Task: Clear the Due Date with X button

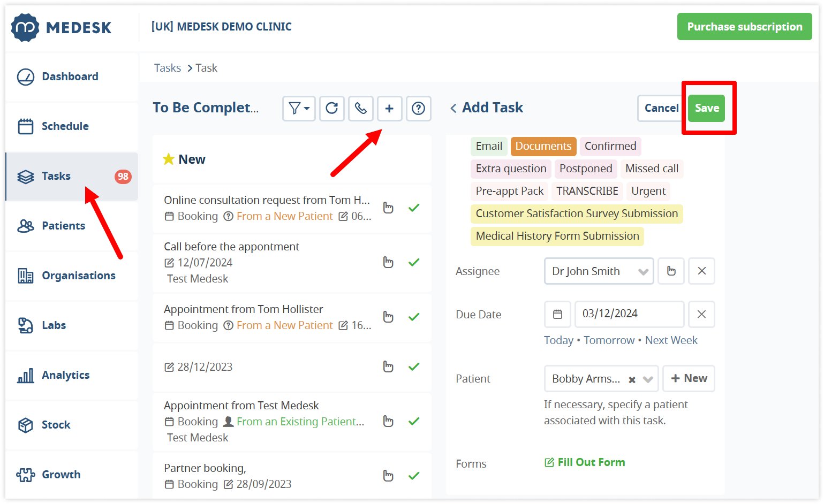Action: click(x=701, y=314)
